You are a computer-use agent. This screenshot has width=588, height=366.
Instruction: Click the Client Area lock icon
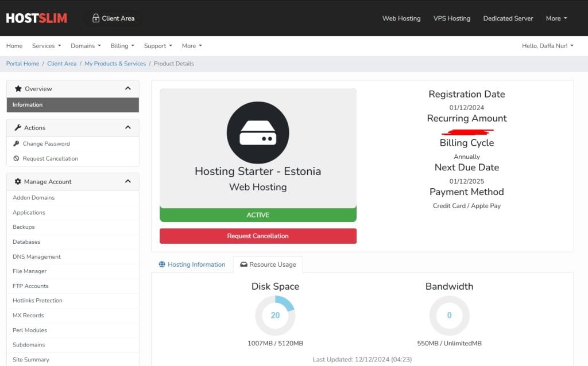96,18
